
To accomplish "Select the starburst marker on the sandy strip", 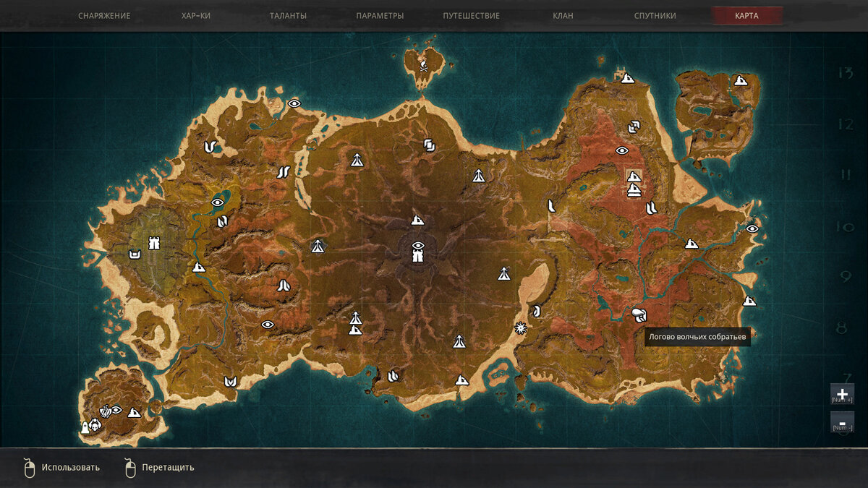I will coord(519,328).
